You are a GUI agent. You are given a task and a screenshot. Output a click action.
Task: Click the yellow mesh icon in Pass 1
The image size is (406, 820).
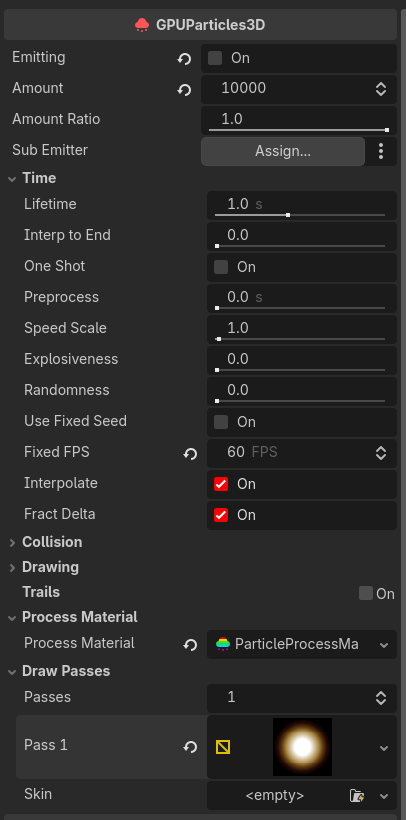click(x=223, y=747)
